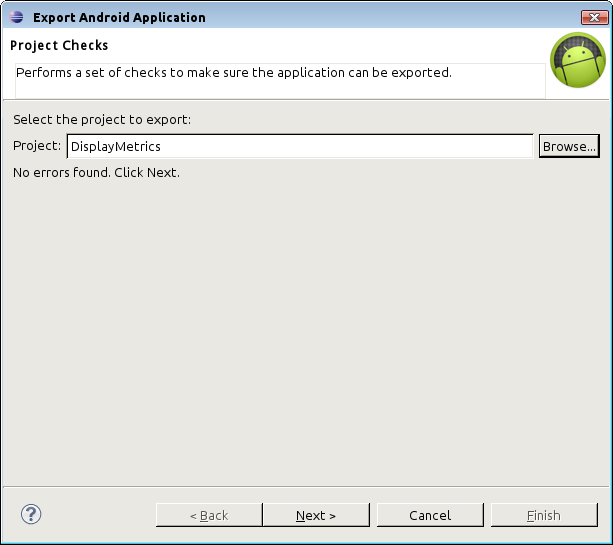The width and height of the screenshot is (613, 545).
Task: Click the 'Export Android Application' window title
Action: [x=119, y=18]
